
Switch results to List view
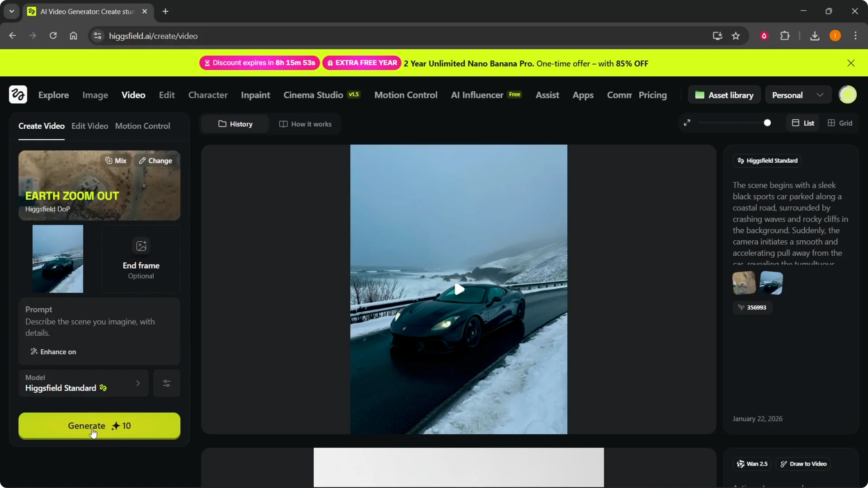pos(803,122)
